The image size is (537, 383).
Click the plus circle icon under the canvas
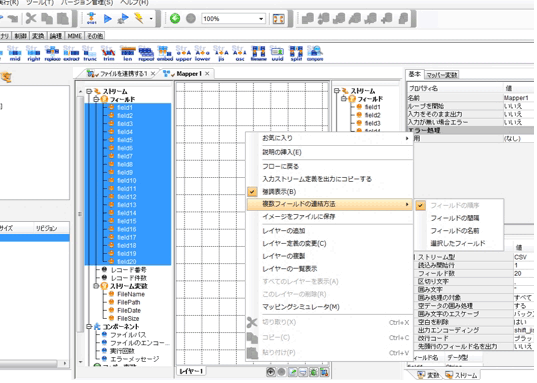coord(271,372)
